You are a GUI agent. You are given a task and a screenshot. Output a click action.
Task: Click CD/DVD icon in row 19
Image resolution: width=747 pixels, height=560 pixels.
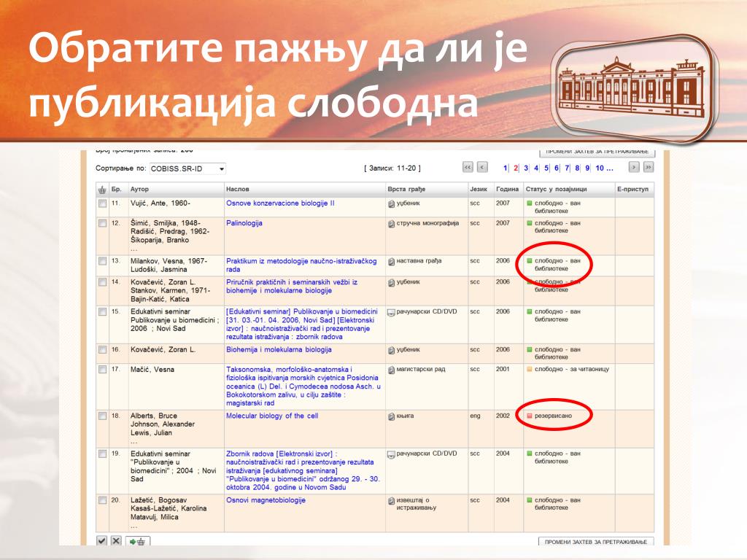392,455
